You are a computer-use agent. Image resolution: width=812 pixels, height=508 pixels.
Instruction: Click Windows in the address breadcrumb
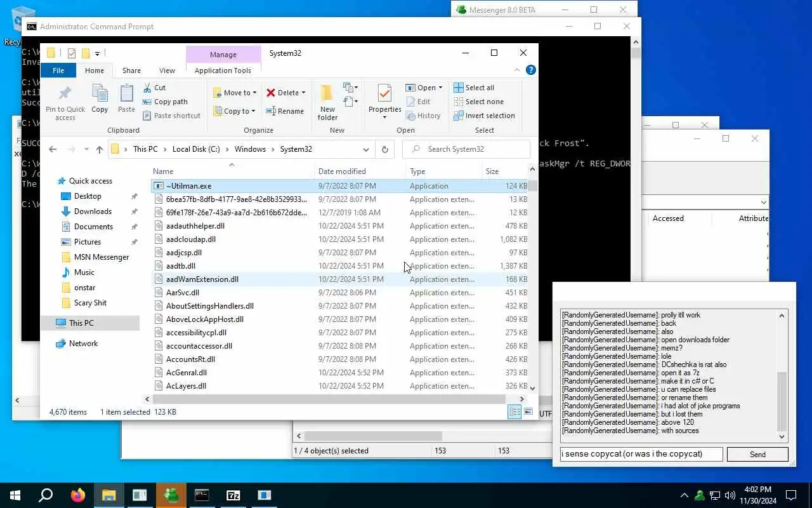(x=250, y=149)
